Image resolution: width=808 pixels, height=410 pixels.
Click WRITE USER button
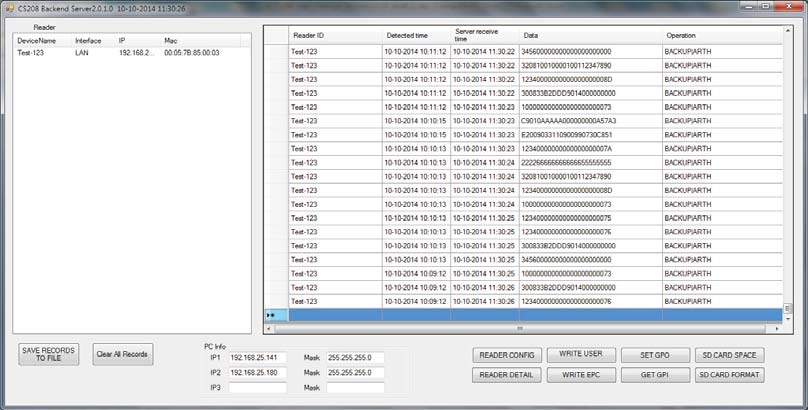coord(581,354)
